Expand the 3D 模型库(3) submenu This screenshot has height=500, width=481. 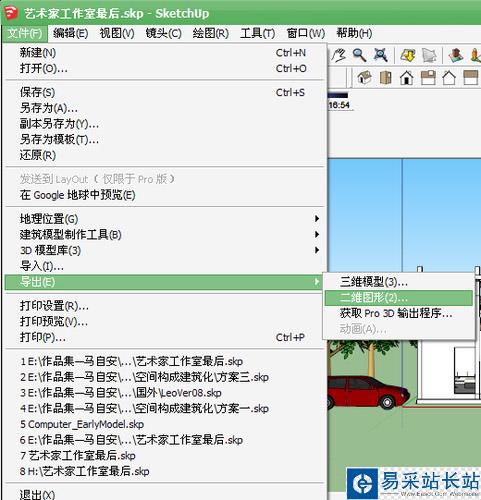point(164,250)
